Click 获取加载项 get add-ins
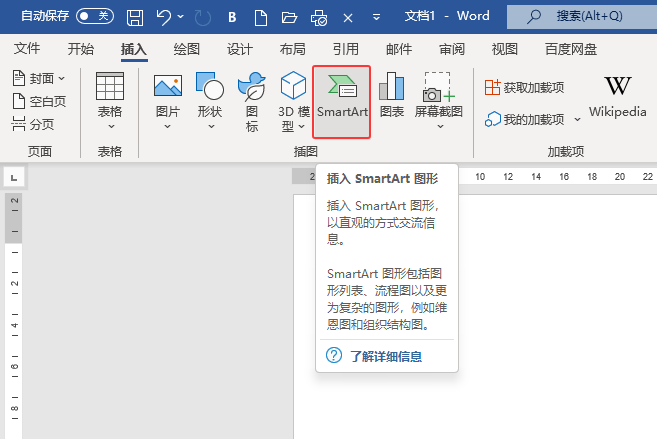The width and height of the screenshot is (657, 439). (x=525, y=88)
